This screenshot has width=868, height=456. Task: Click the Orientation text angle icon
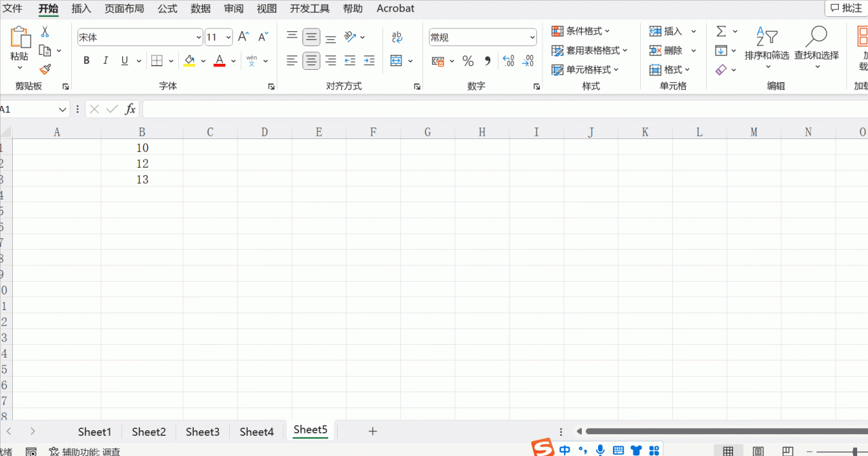[x=350, y=37]
